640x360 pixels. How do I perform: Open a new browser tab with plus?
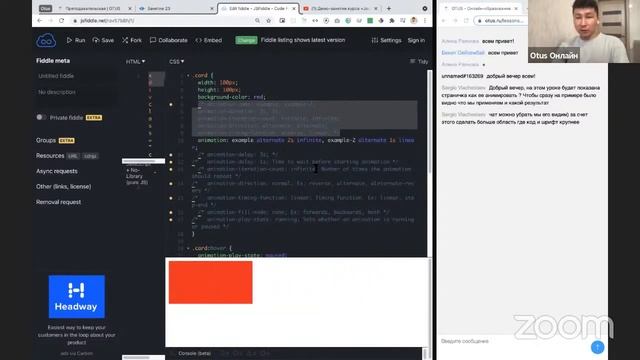pos(389,8)
